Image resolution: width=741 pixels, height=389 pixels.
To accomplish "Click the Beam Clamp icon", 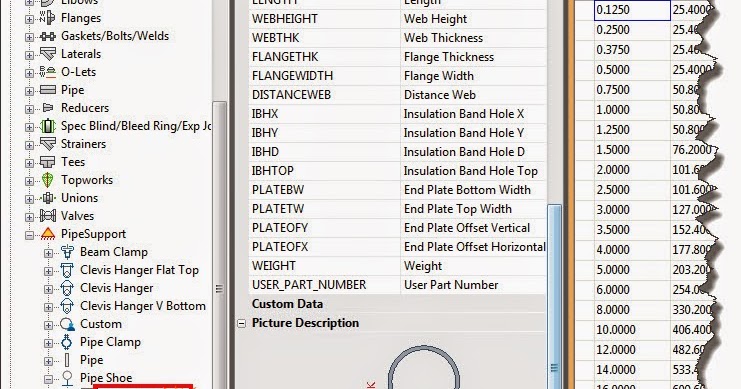I will [67, 252].
